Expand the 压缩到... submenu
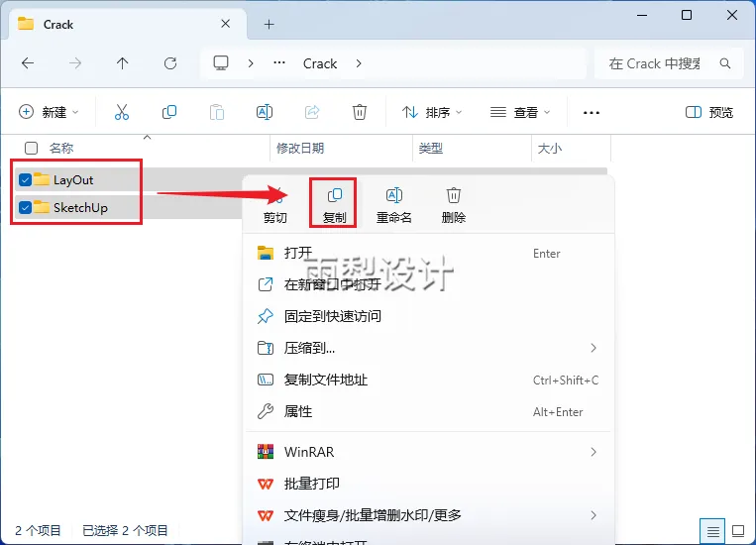Viewport: 756px width, 545px height. (x=594, y=348)
